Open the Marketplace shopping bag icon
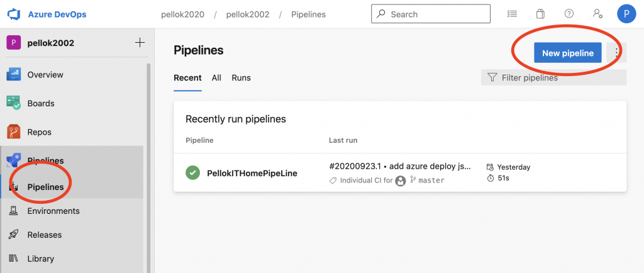The image size is (644, 273). [x=540, y=14]
